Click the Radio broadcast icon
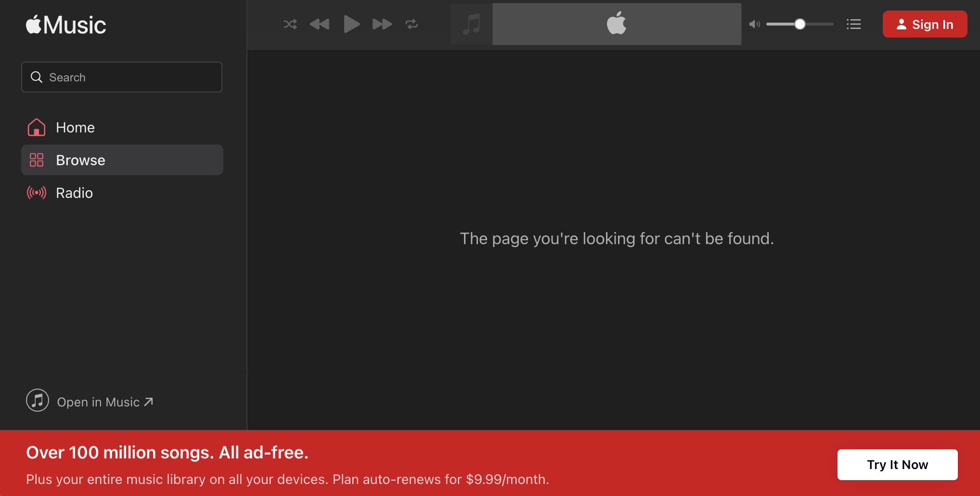Image resolution: width=980 pixels, height=496 pixels. click(x=37, y=193)
